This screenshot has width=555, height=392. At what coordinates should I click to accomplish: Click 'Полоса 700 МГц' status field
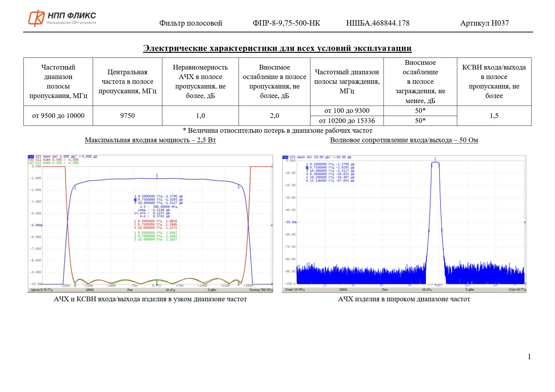point(261,290)
